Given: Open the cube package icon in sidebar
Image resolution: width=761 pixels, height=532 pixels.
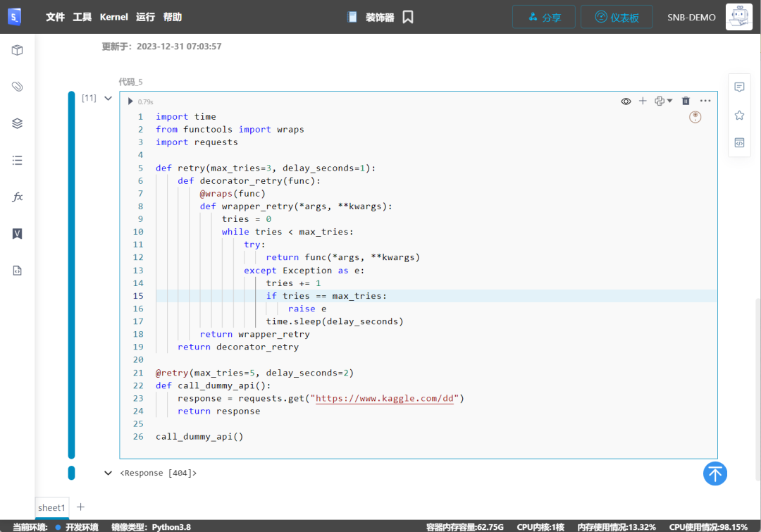Looking at the screenshot, I should (17, 50).
